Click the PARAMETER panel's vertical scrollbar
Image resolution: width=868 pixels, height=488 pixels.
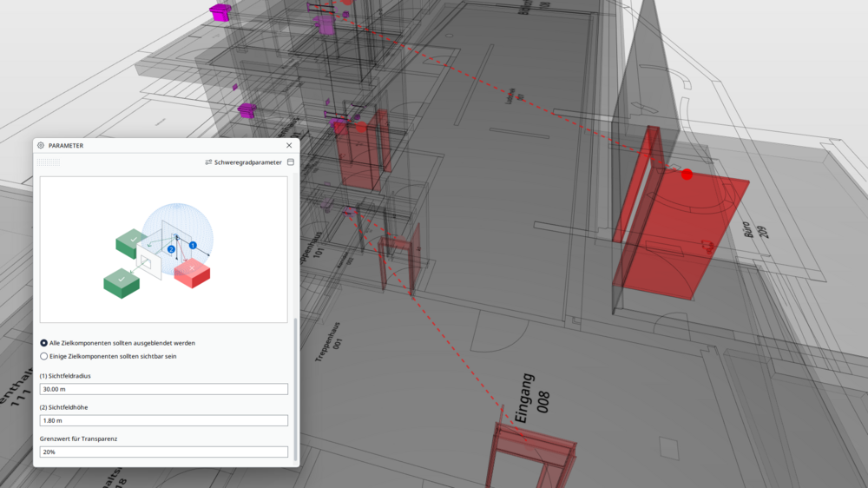pyautogui.click(x=296, y=389)
